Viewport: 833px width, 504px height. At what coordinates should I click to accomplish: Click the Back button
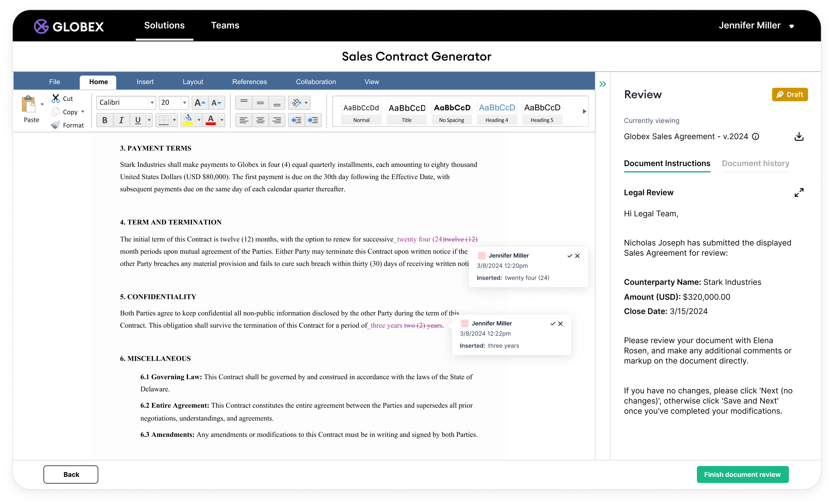[71, 474]
